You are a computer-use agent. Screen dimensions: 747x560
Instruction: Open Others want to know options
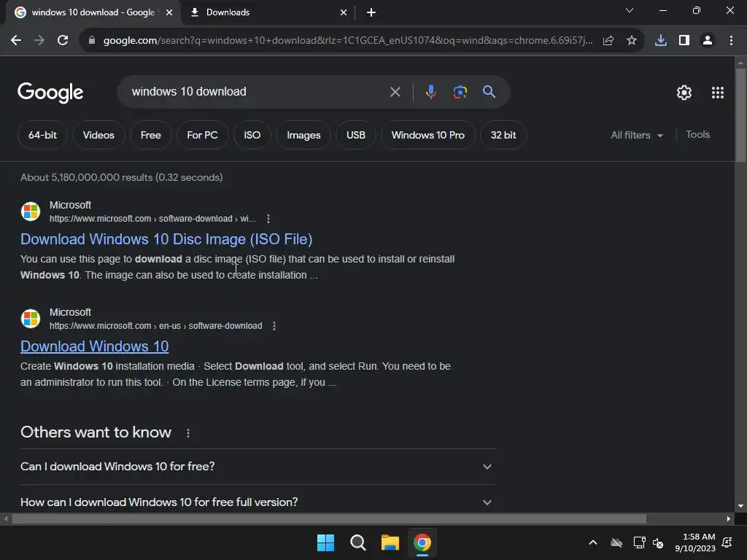pyautogui.click(x=188, y=433)
